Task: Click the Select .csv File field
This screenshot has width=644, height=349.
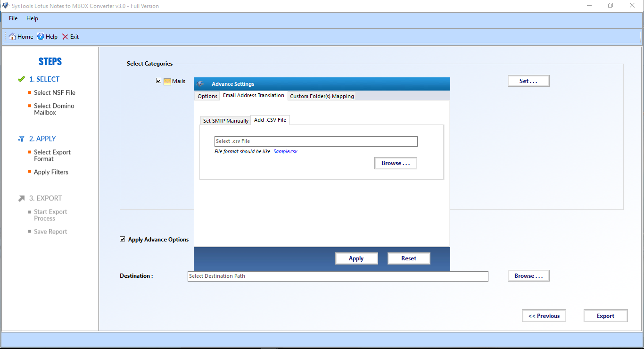Action: coord(316,141)
